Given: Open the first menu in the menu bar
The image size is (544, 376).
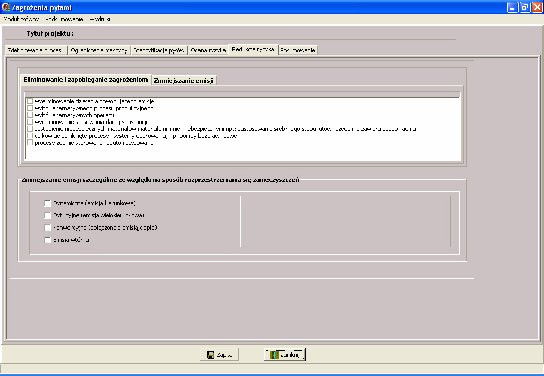Looking at the screenshot, I should click(22, 19).
